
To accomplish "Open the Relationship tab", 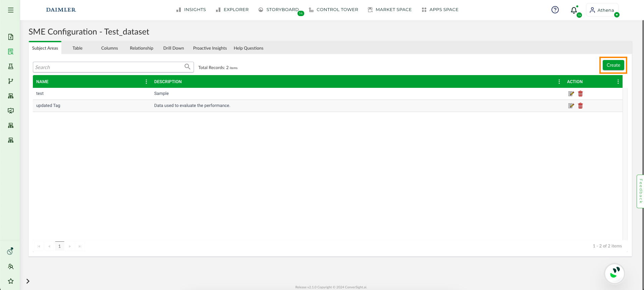I will [x=142, y=48].
